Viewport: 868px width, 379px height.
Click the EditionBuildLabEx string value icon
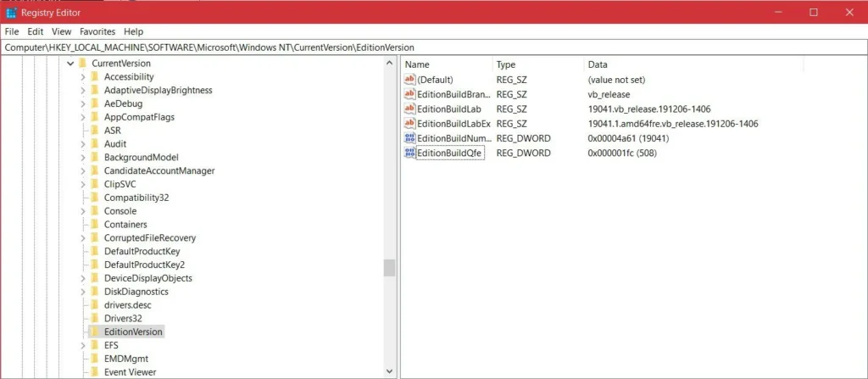pyautogui.click(x=409, y=123)
